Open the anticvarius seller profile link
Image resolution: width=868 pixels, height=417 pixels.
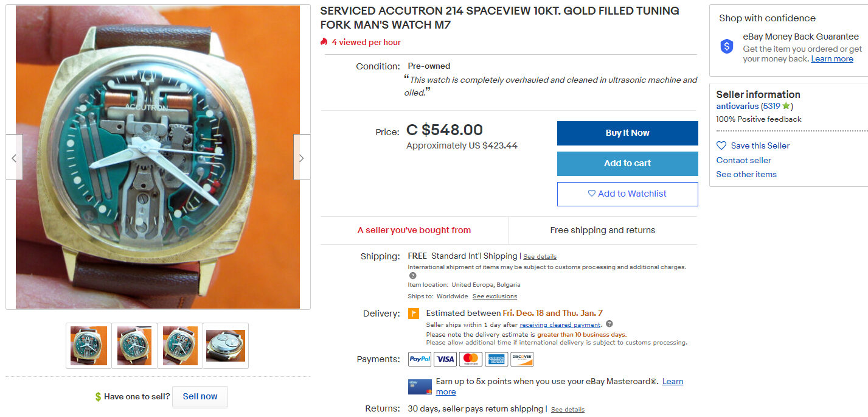pos(737,107)
